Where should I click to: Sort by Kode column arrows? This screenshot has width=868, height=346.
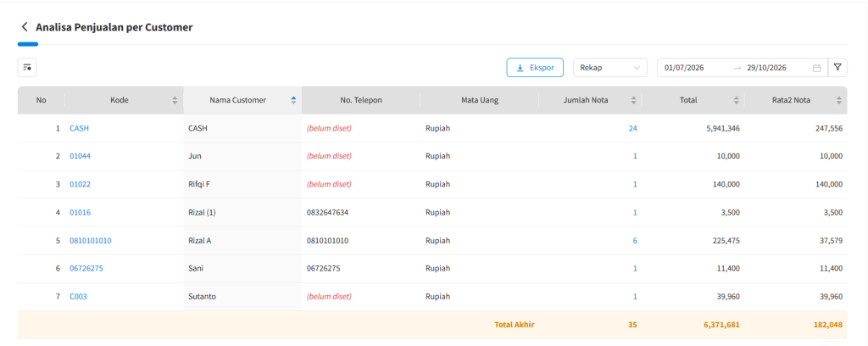point(175,100)
